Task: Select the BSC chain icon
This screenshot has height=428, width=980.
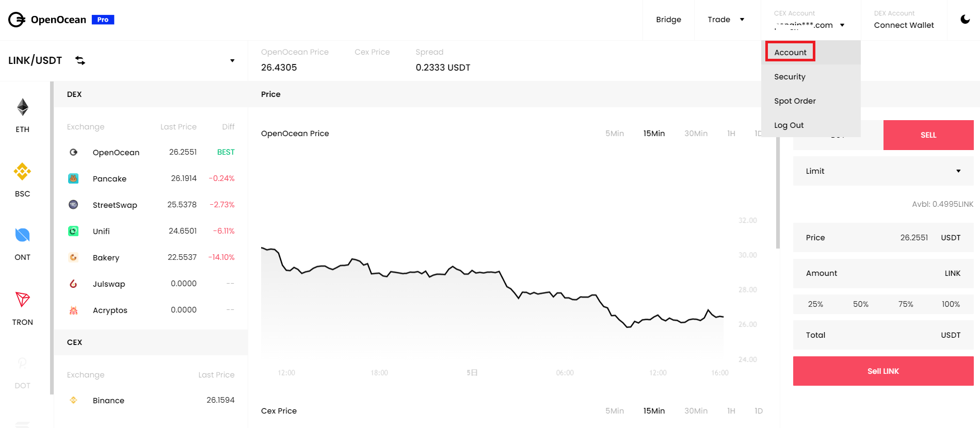Action: point(22,171)
